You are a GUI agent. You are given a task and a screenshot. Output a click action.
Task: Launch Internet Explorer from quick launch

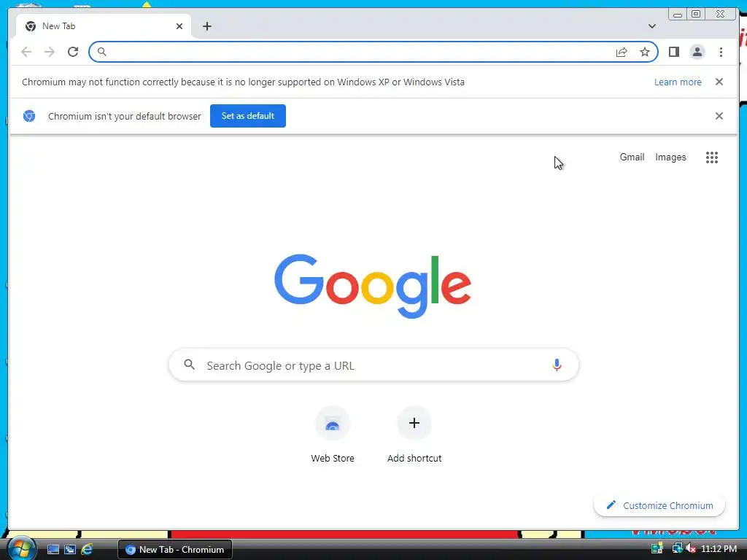87,550
